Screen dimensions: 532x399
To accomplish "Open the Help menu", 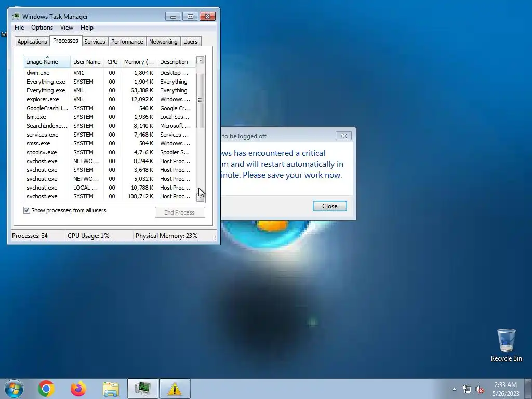I will click(x=87, y=28).
